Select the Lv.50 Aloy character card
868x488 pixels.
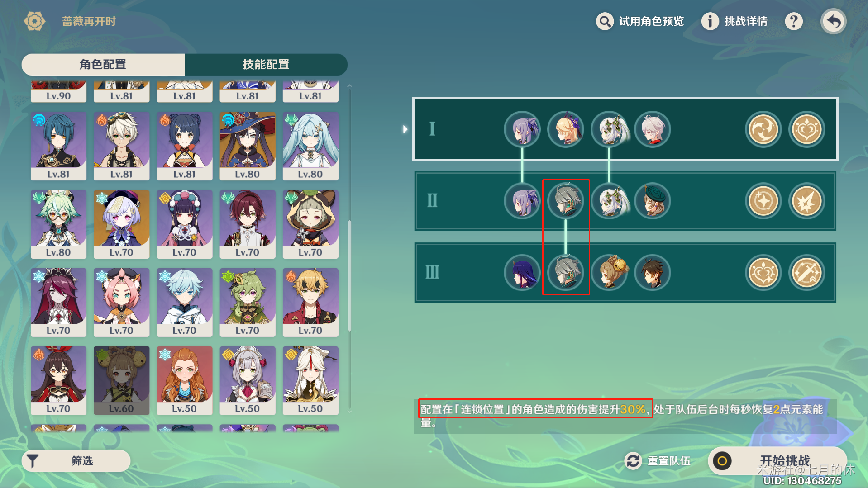(184, 380)
